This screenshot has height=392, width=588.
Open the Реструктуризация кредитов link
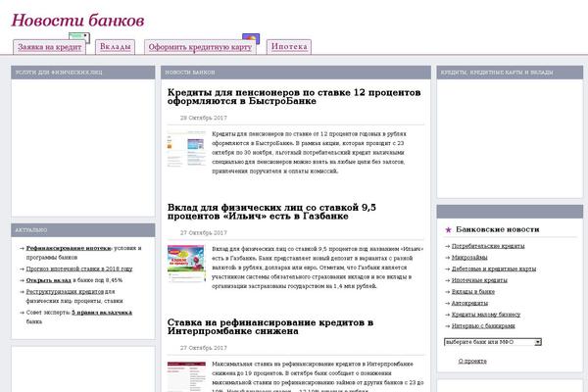pyautogui.click(x=65, y=291)
